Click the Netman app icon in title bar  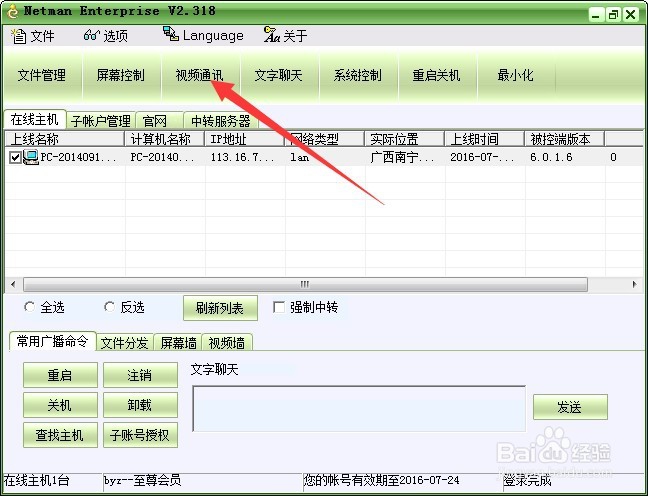point(12,12)
